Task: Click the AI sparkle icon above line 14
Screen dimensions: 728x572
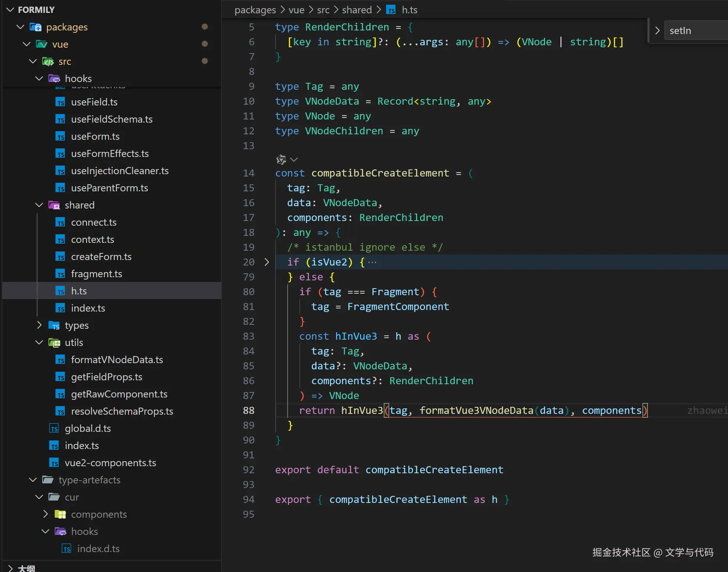Action: 281,159
